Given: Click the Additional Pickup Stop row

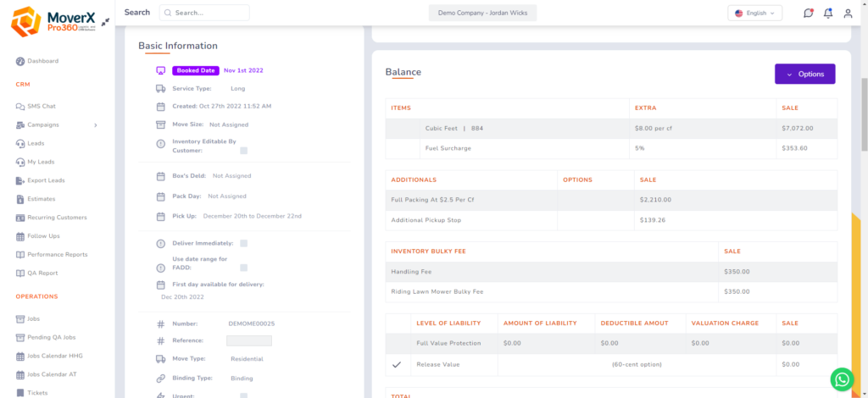Looking at the screenshot, I should [x=612, y=220].
